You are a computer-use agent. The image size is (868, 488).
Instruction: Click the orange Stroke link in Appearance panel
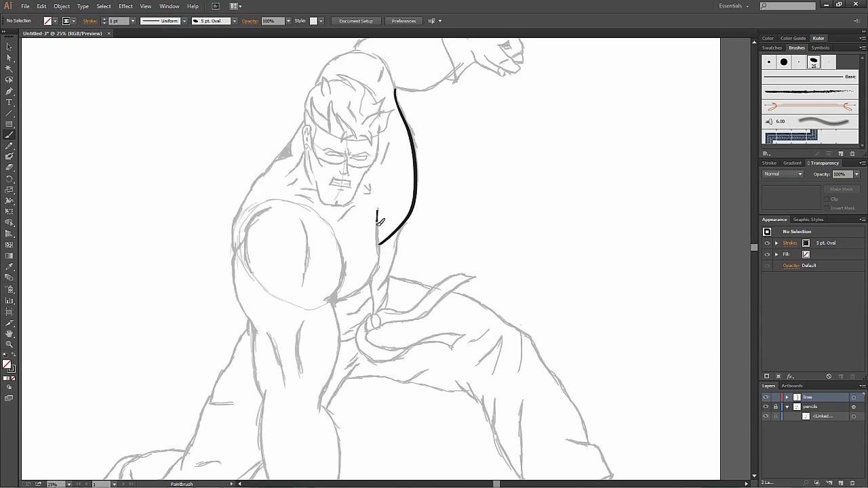pos(790,243)
